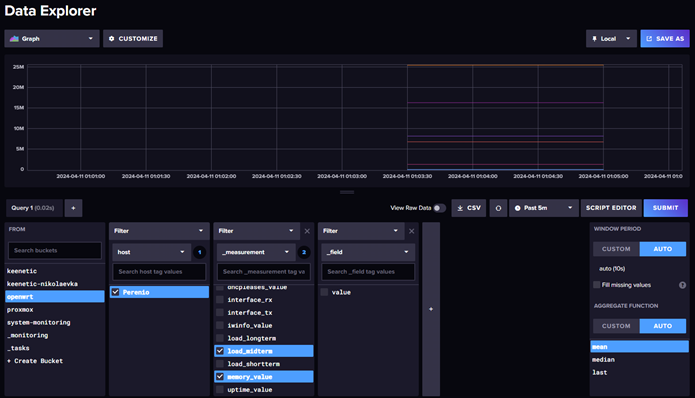Open the first Filter type dropdown

coord(159,231)
